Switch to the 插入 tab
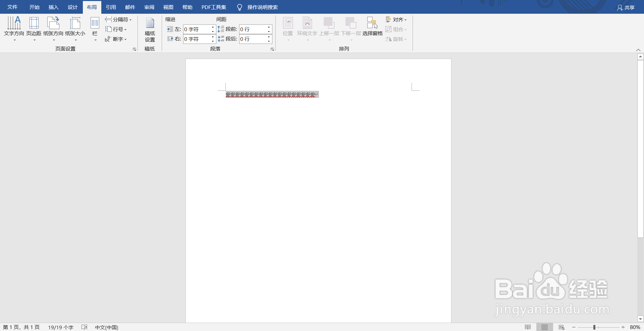Image resolution: width=644 pixels, height=331 pixels. [x=53, y=7]
